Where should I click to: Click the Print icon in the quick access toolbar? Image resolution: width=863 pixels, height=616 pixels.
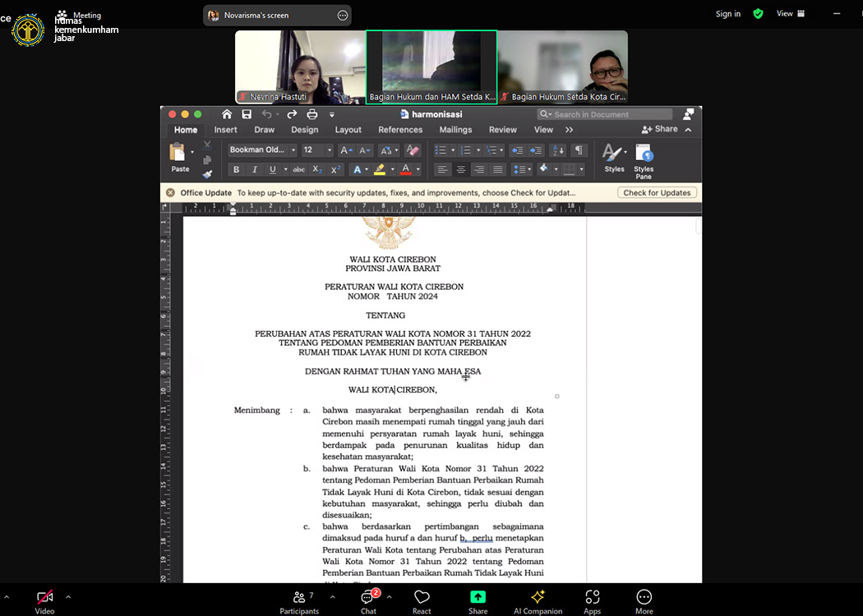coord(312,115)
